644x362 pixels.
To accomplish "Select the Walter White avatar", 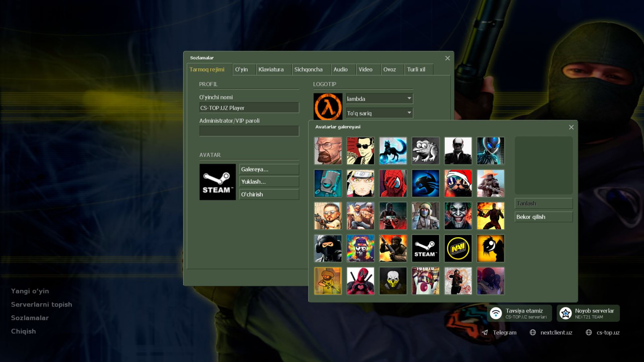I will [x=328, y=151].
